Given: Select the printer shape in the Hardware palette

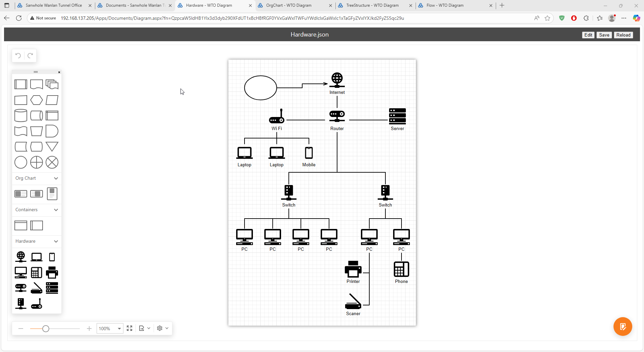Looking at the screenshot, I should click(52, 273).
